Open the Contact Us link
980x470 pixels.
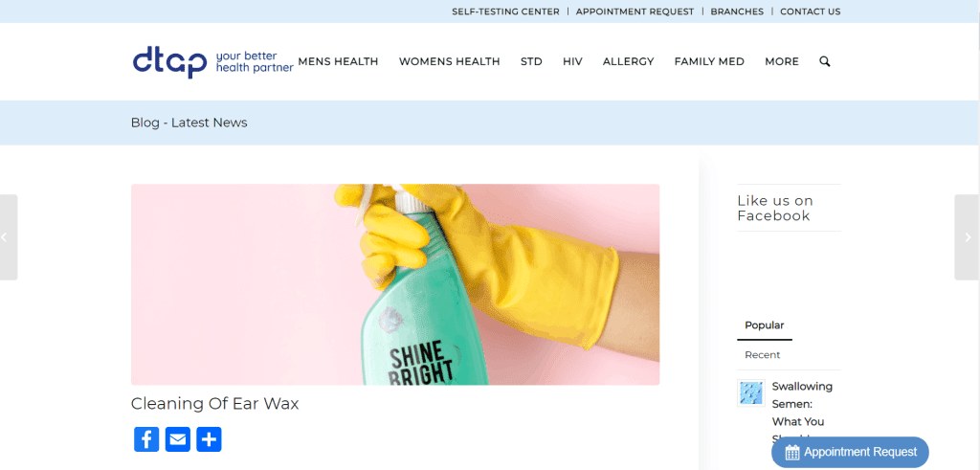click(810, 11)
